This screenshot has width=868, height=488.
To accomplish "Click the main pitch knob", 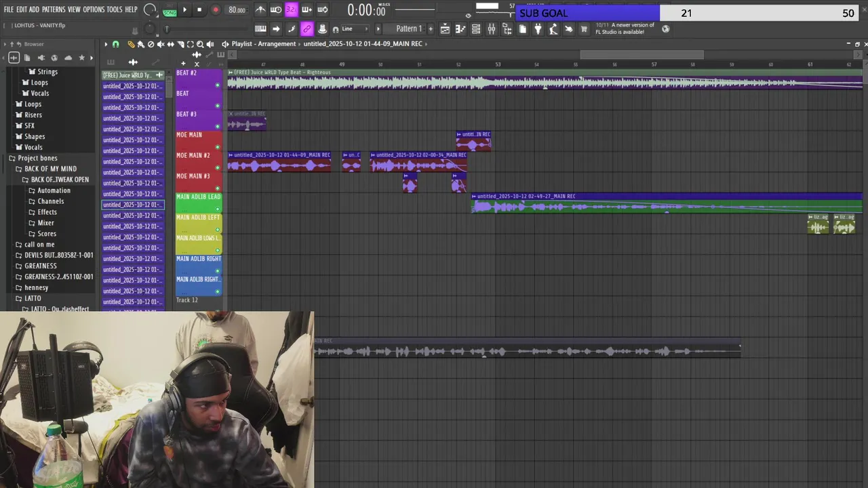I will click(149, 28).
